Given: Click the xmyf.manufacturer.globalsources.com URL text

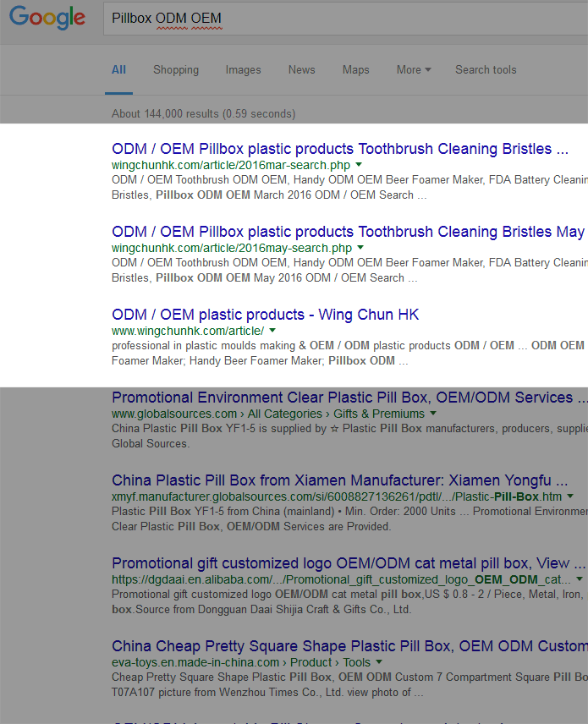Looking at the screenshot, I should click(x=337, y=496).
